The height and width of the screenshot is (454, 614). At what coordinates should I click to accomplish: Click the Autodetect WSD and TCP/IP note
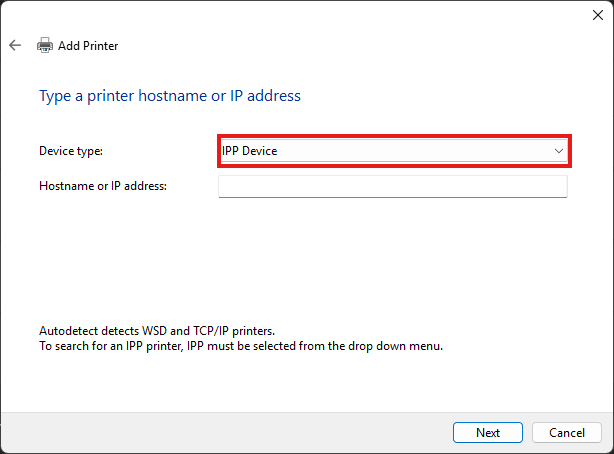click(x=156, y=330)
